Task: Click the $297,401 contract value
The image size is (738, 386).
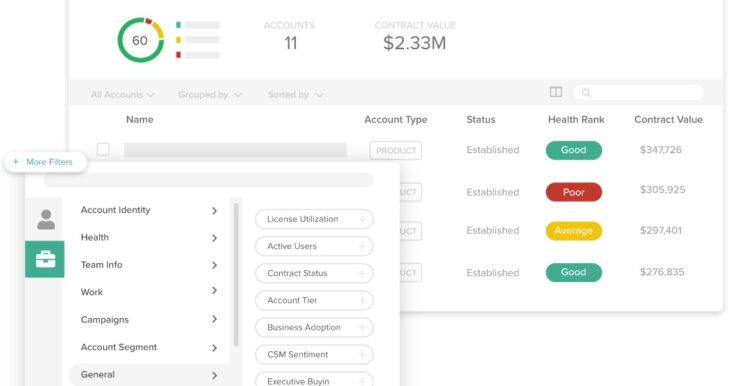Action: click(x=661, y=230)
